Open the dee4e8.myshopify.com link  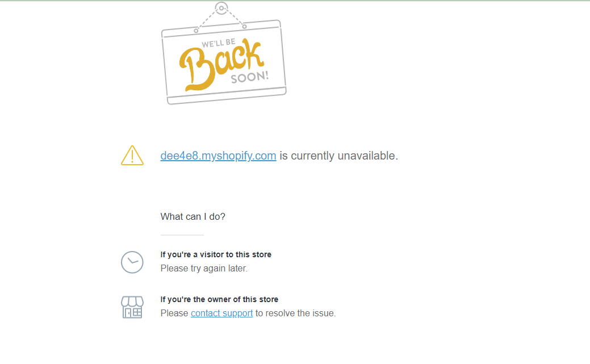click(x=218, y=156)
